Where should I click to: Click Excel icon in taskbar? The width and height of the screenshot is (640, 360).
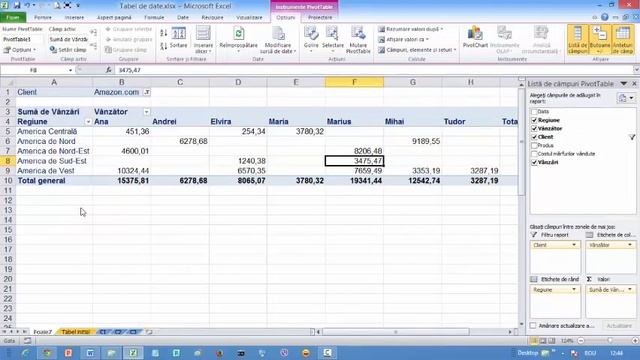133,353
